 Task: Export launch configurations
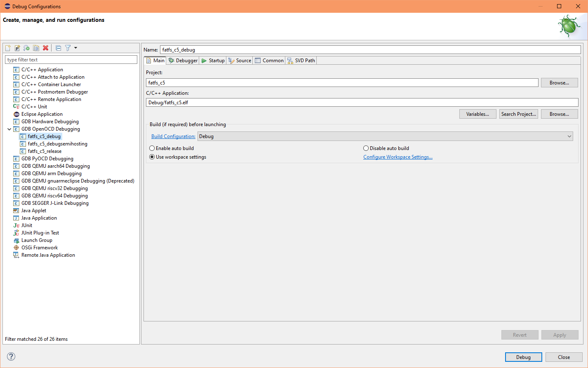click(26, 48)
